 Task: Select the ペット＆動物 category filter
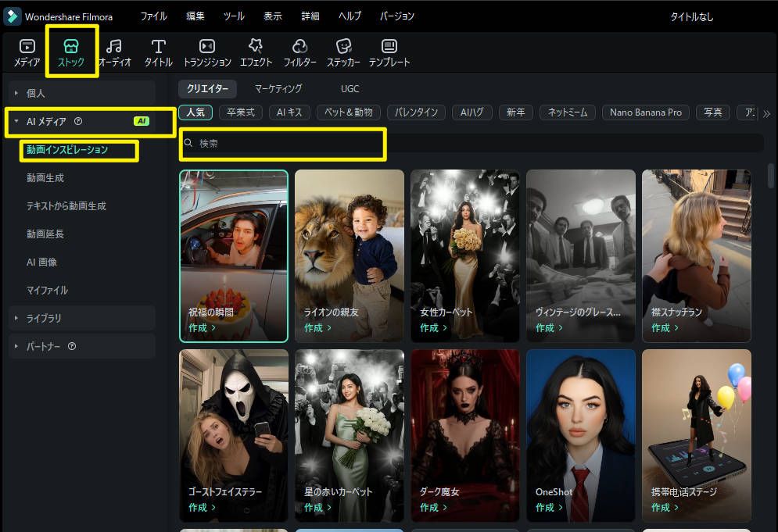click(349, 112)
